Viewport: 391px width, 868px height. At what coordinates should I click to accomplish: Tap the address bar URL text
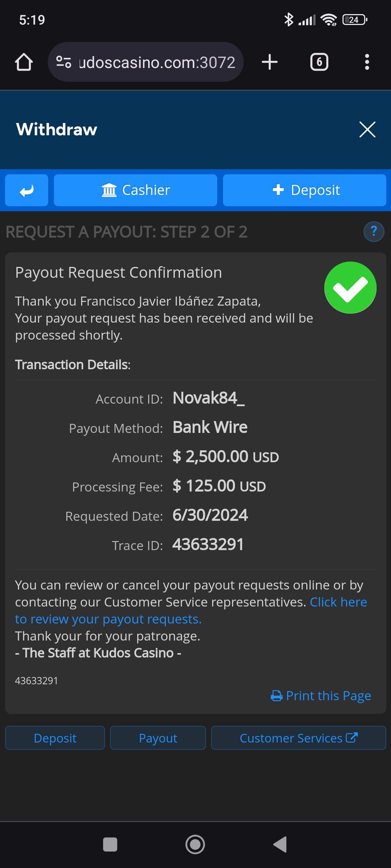(157, 62)
